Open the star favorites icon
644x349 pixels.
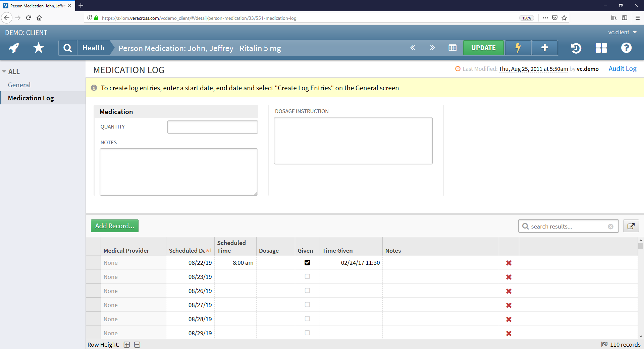[x=39, y=48]
